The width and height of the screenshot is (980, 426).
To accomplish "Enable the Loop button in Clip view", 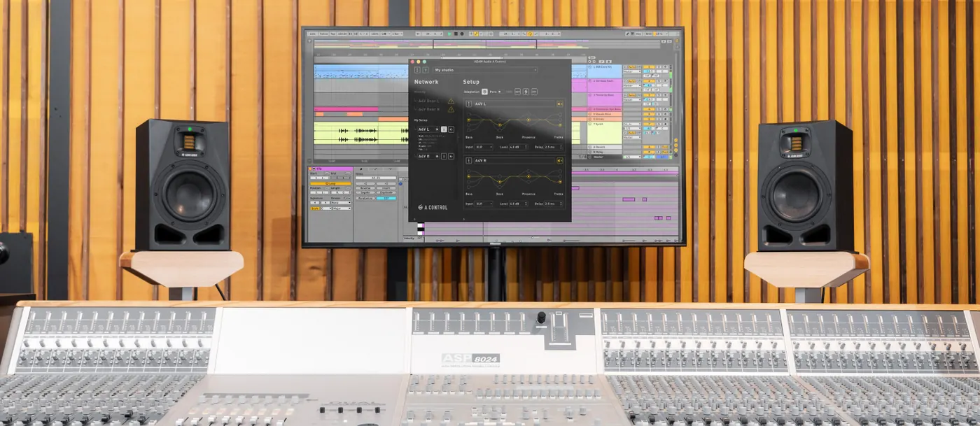I will tap(330, 183).
